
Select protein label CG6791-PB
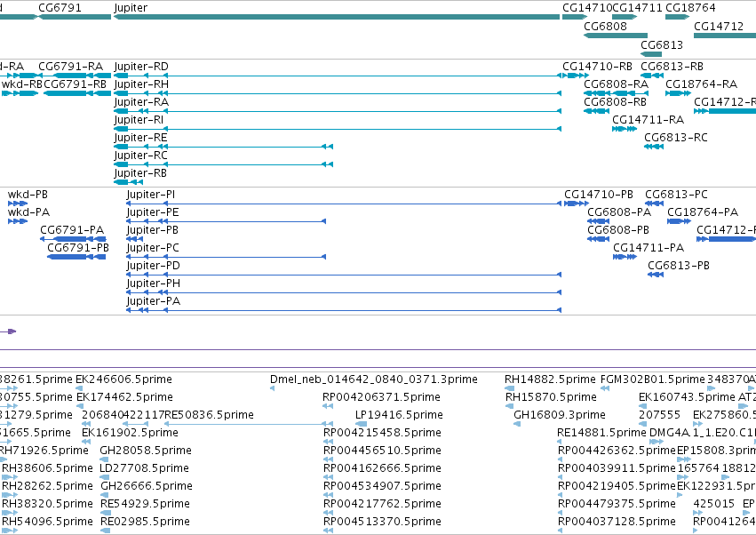[x=78, y=247]
